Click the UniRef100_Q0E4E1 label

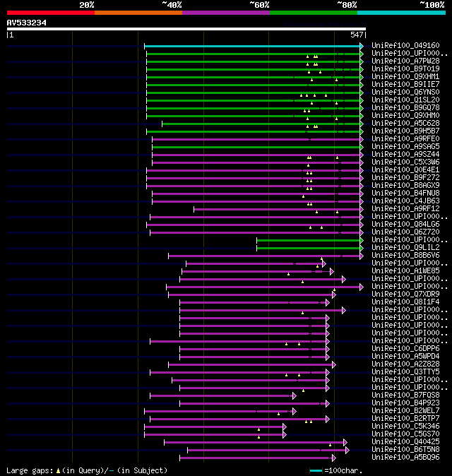[405, 169]
